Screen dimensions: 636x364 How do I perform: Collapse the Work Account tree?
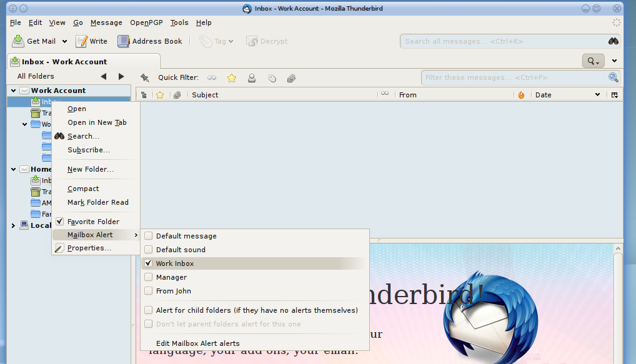point(14,91)
